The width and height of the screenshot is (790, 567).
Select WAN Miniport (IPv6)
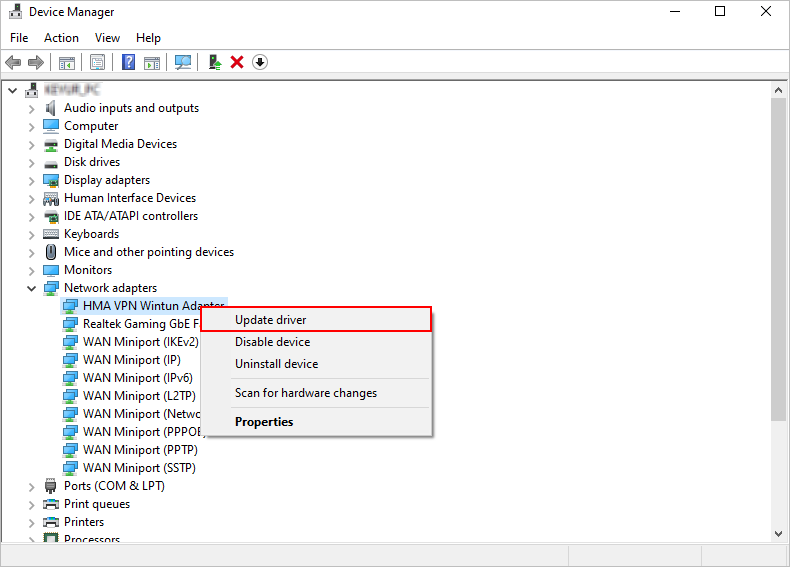click(x=138, y=378)
